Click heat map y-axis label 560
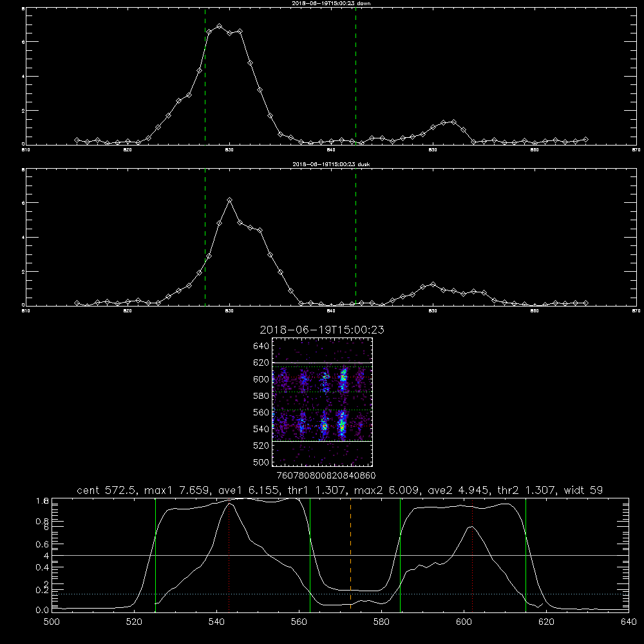Image resolution: width=644 pixels, height=644 pixels. 261,412
